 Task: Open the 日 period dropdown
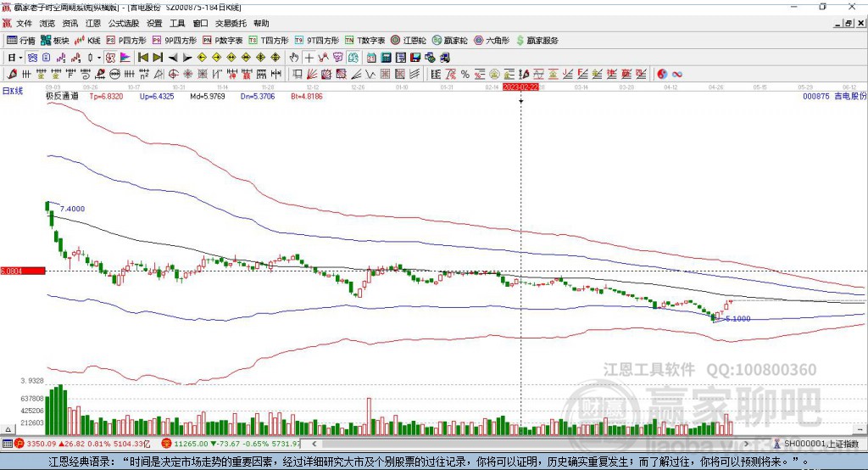tap(14, 58)
